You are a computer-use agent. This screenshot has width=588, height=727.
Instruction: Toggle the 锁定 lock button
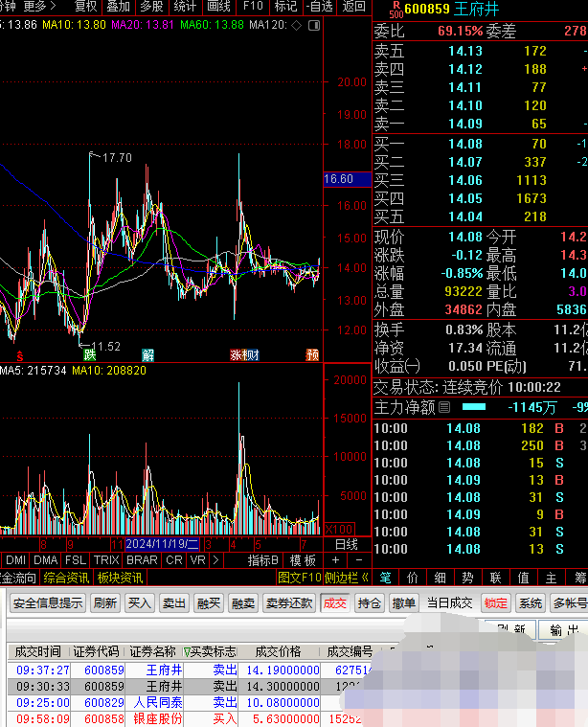coord(496,603)
